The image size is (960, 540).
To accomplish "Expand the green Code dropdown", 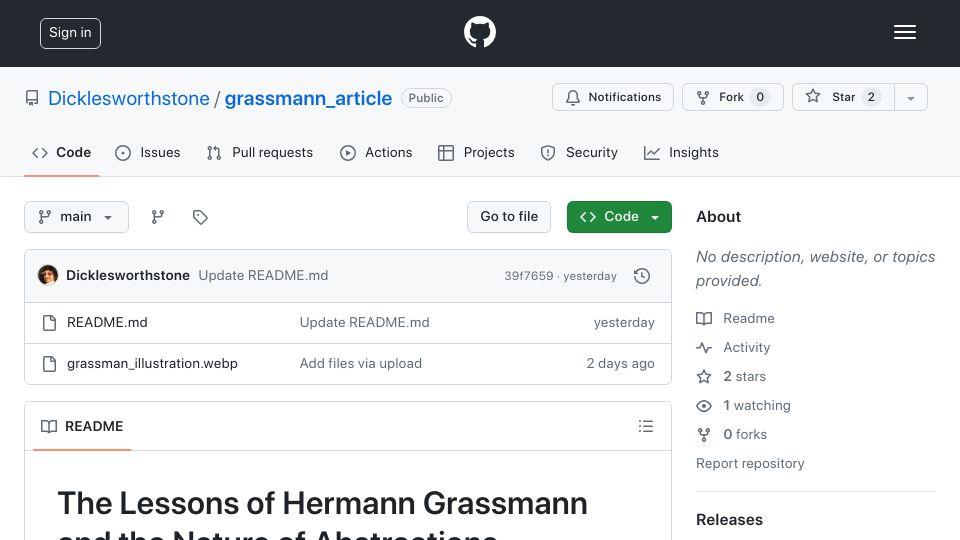I will coord(619,217).
